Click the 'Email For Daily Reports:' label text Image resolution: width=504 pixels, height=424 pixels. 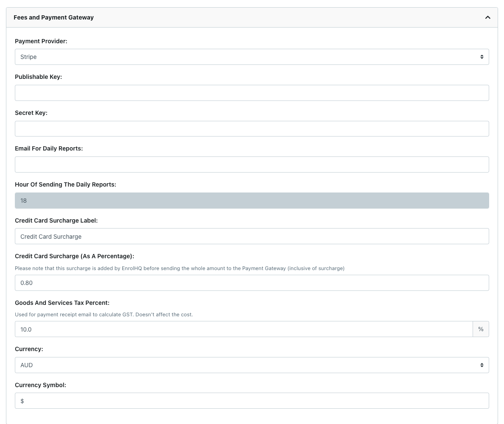click(49, 148)
